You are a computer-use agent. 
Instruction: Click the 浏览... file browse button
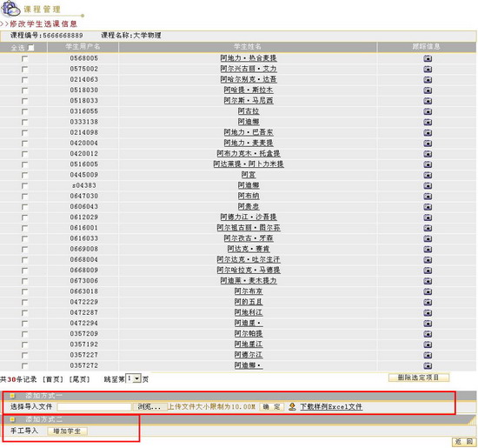[x=149, y=407]
